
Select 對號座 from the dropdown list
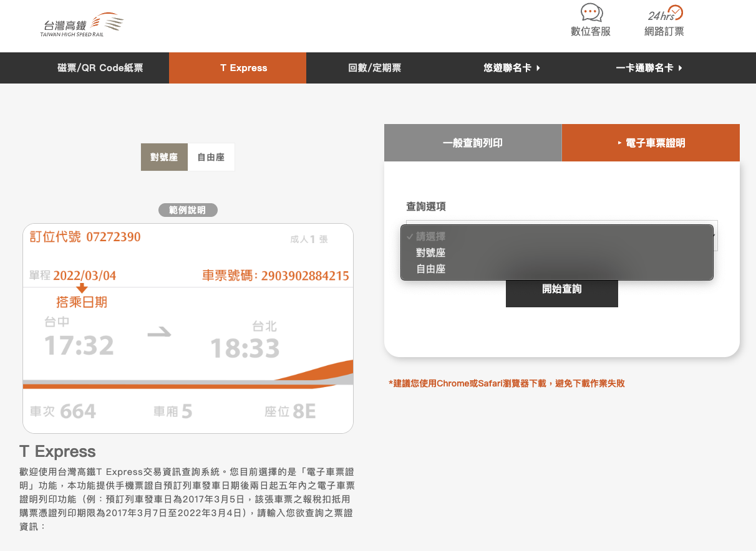pyautogui.click(x=430, y=252)
